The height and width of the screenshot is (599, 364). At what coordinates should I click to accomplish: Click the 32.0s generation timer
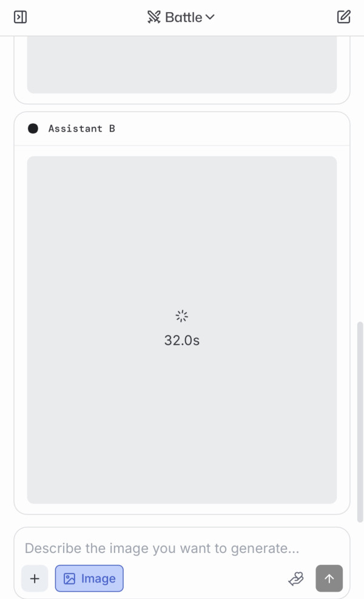pyautogui.click(x=182, y=340)
